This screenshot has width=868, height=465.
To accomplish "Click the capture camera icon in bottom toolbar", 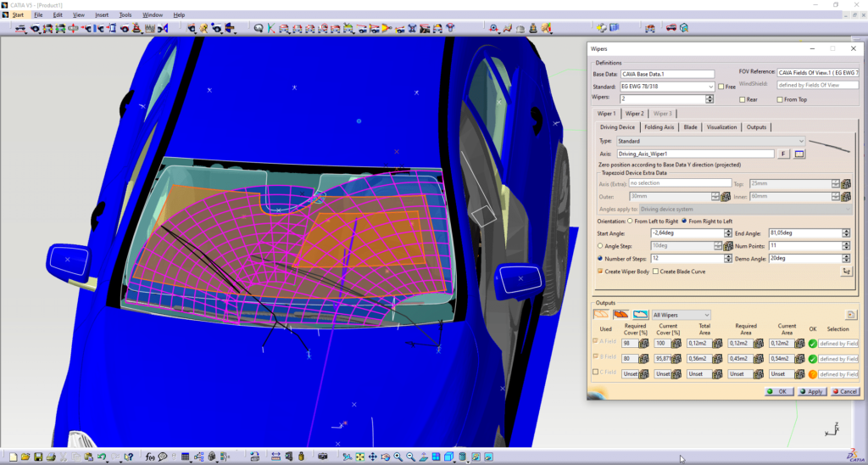I will point(323,457).
